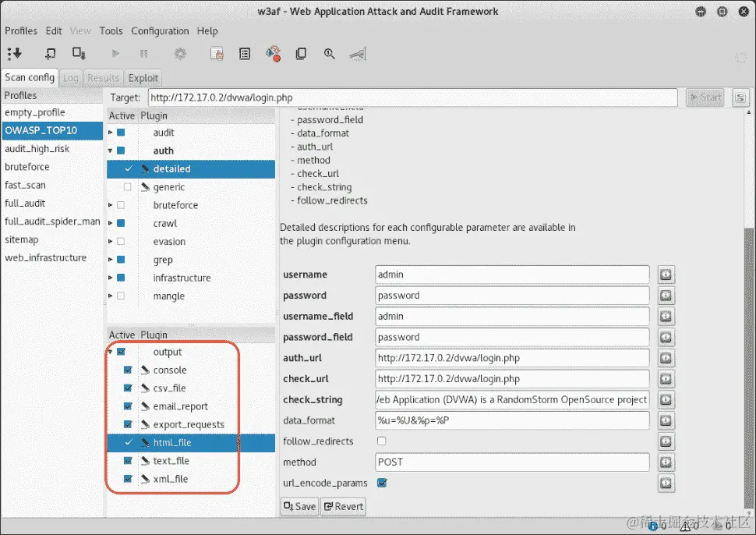Click help icon beside follow_redirects
This screenshot has height=535, width=756.
666,441
